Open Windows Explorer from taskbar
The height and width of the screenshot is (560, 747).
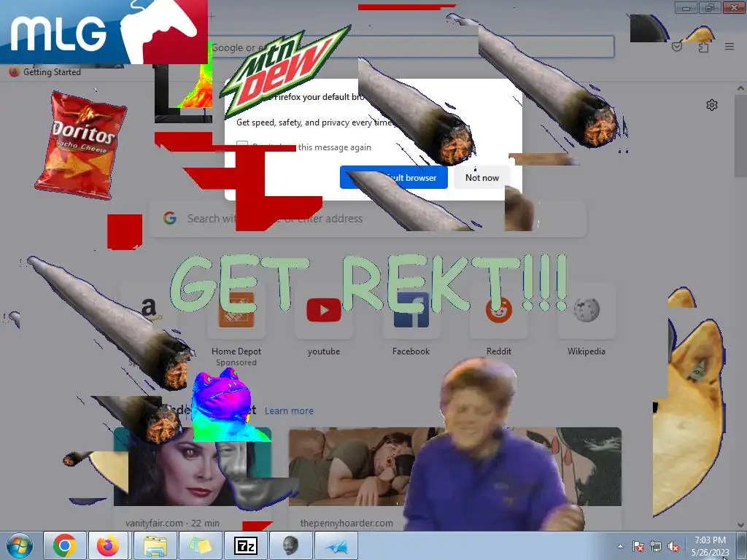point(155,545)
